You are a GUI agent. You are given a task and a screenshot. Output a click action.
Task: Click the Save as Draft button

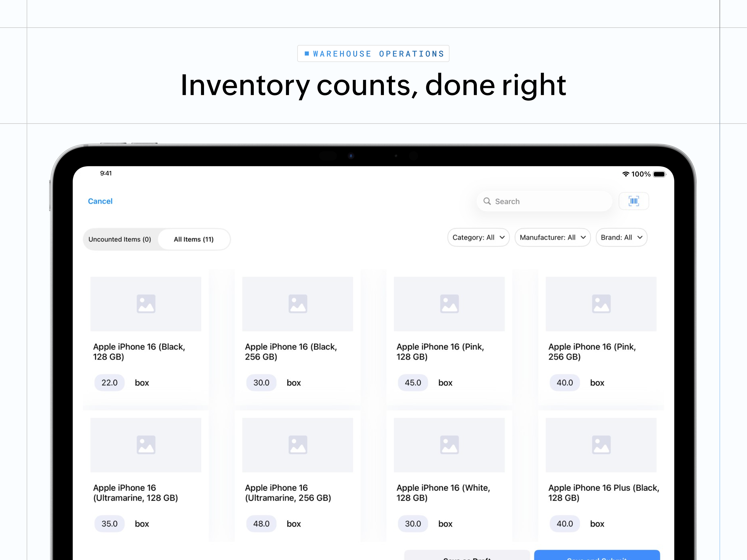point(467,555)
